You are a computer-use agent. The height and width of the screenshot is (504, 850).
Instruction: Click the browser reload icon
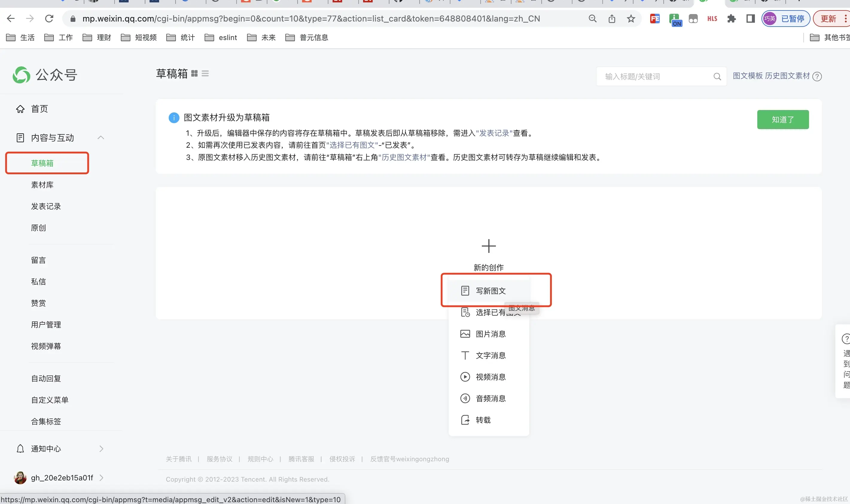click(x=49, y=19)
